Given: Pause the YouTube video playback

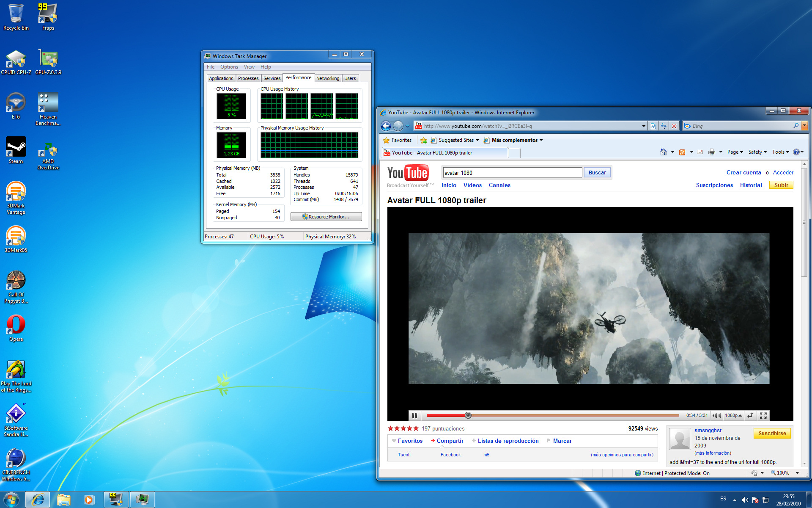Looking at the screenshot, I should pos(414,415).
